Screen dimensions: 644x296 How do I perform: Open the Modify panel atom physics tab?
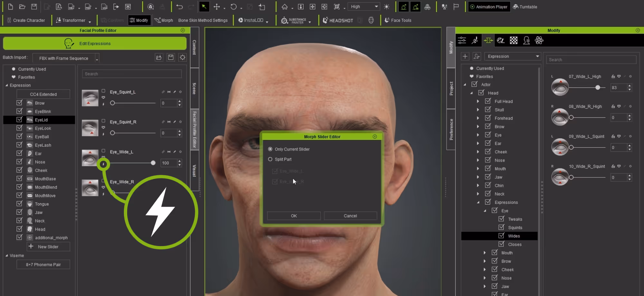(539, 40)
